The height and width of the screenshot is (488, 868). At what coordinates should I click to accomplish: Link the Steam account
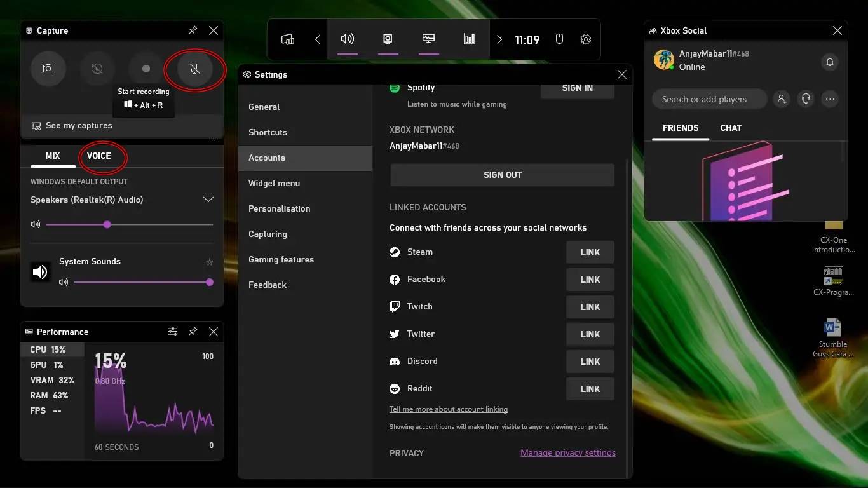coord(590,252)
